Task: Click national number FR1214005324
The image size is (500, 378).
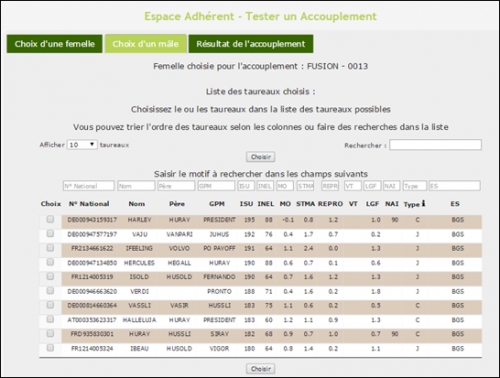Action: click(x=92, y=349)
